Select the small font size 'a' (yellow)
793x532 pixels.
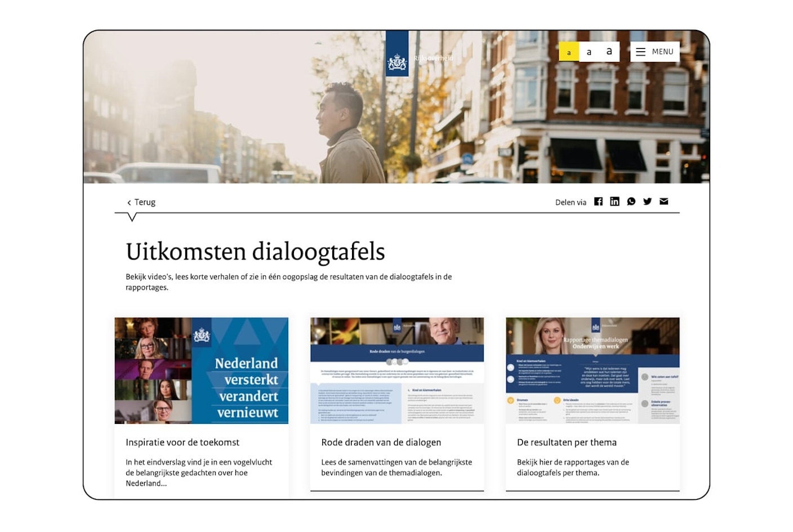click(x=569, y=52)
